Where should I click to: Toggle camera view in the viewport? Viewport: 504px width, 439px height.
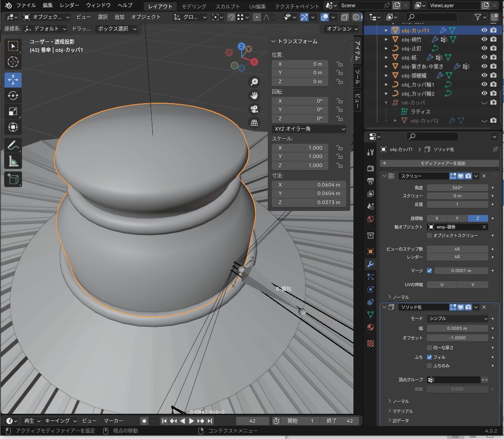pyautogui.click(x=254, y=109)
